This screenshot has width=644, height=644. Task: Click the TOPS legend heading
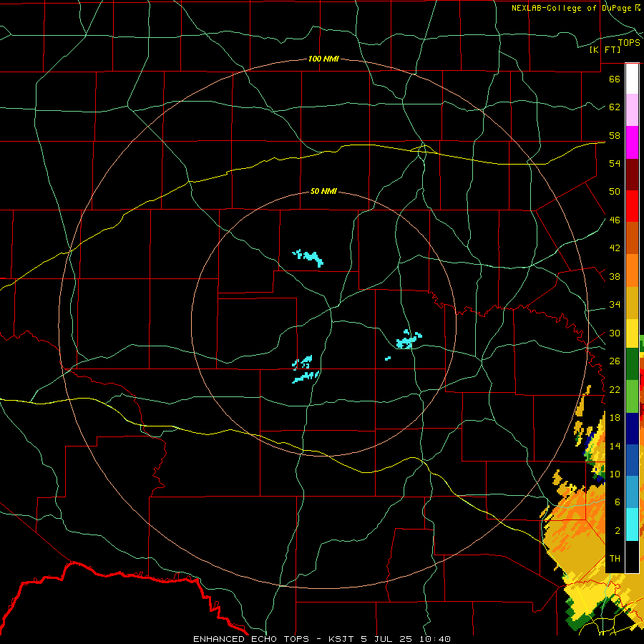point(629,42)
